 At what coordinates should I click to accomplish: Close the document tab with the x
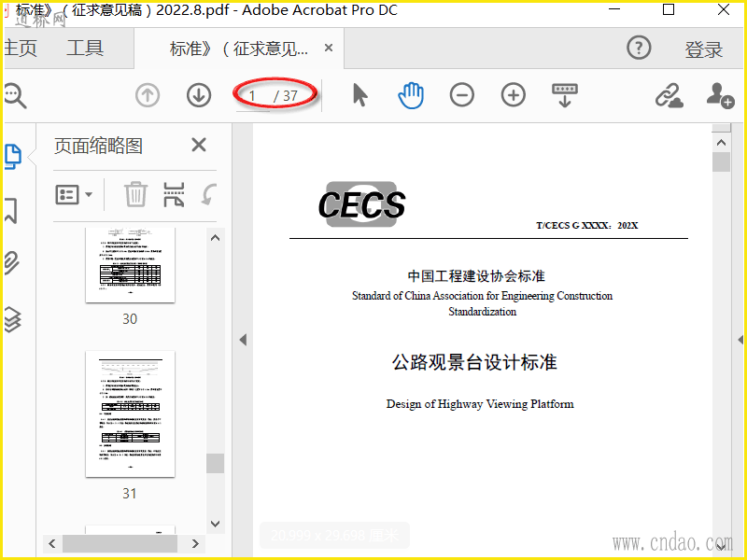pyautogui.click(x=329, y=49)
